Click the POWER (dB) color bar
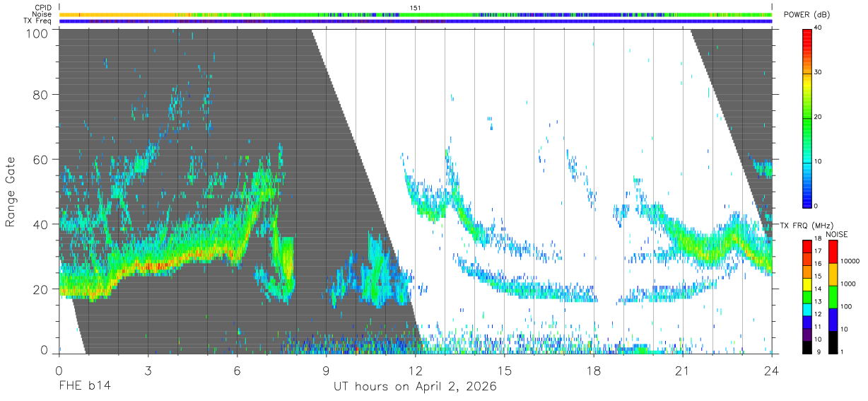This screenshot has width=868, height=401. click(807, 117)
